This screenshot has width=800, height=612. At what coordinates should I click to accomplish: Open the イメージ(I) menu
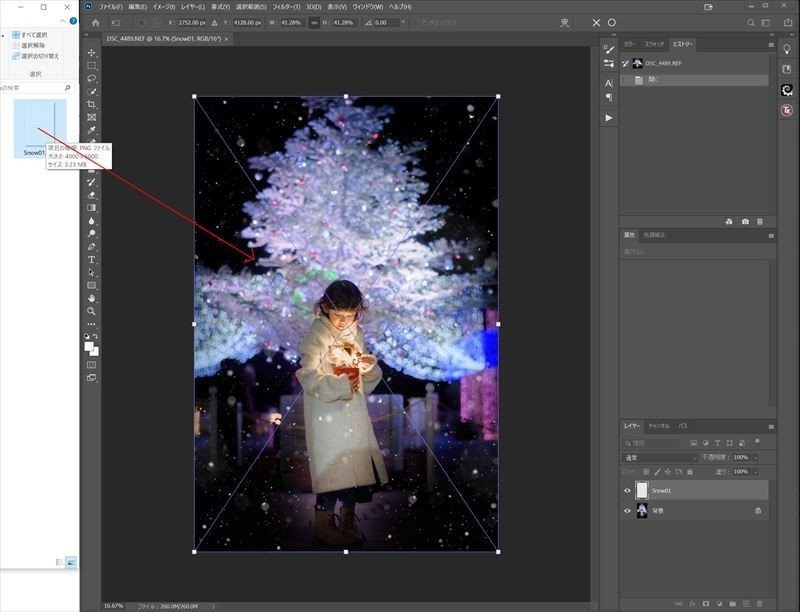[164, 7]
